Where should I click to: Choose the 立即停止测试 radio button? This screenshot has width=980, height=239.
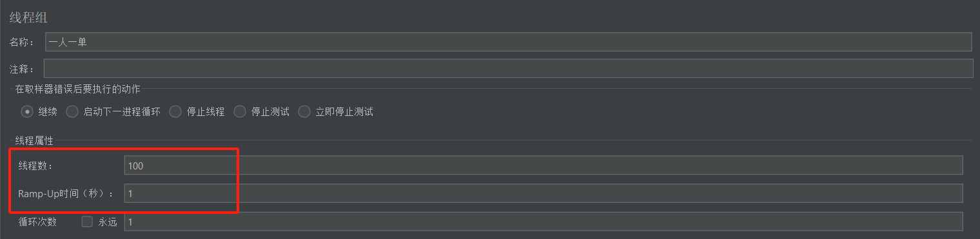point(304,111)
